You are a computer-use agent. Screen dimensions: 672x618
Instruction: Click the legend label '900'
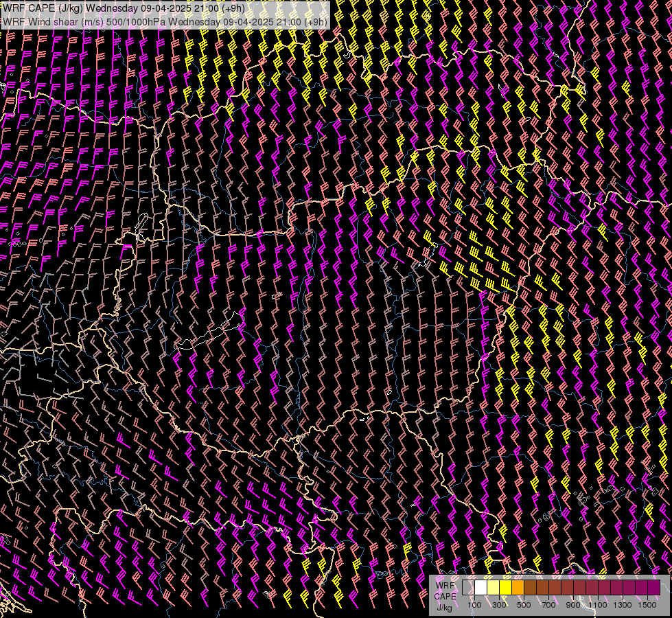[x=573, y=605]
